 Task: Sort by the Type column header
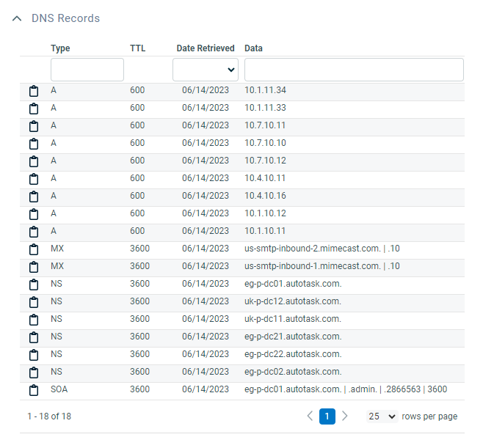pyautogui.click(x=60, y=48)
